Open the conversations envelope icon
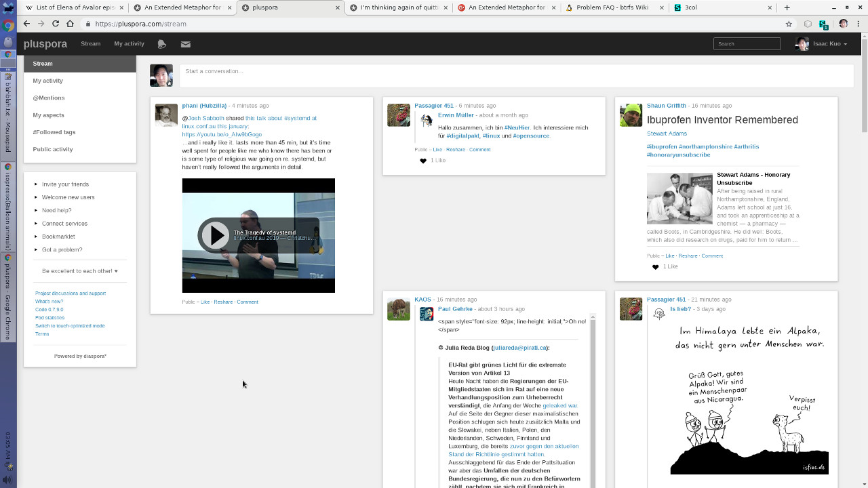This screenshot has width=868, height=488. pyautogui.click(x=185, y=44)
